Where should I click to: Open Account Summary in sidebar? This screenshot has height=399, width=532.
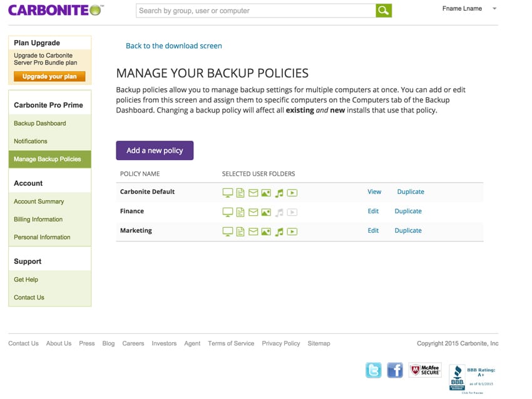point(39,201)
